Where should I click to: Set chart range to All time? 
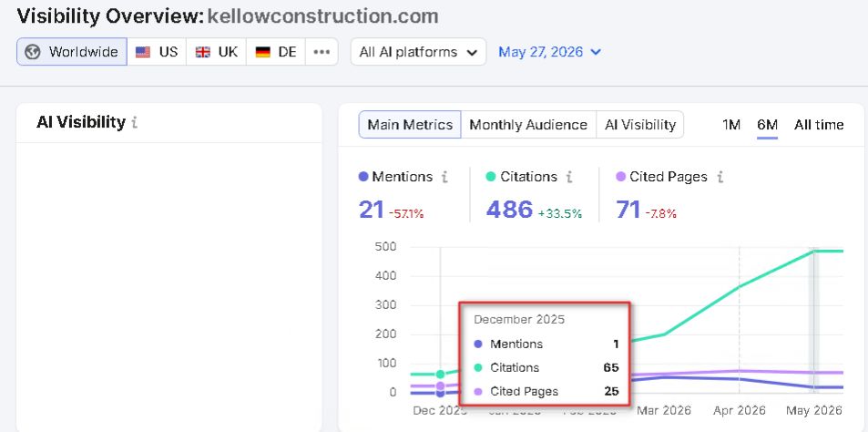pos(819,125)
